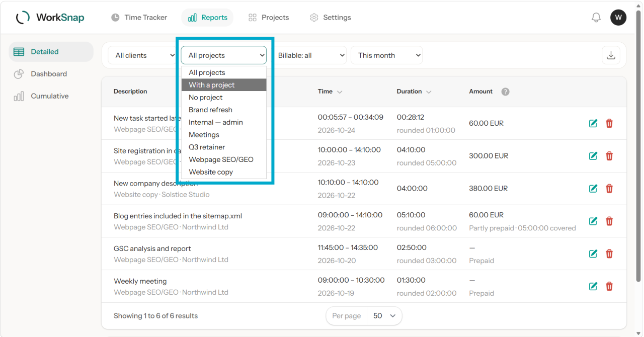The width and height of the screenshot is (644, 337).
Task: Choose No project option
Action: [224, 98]
